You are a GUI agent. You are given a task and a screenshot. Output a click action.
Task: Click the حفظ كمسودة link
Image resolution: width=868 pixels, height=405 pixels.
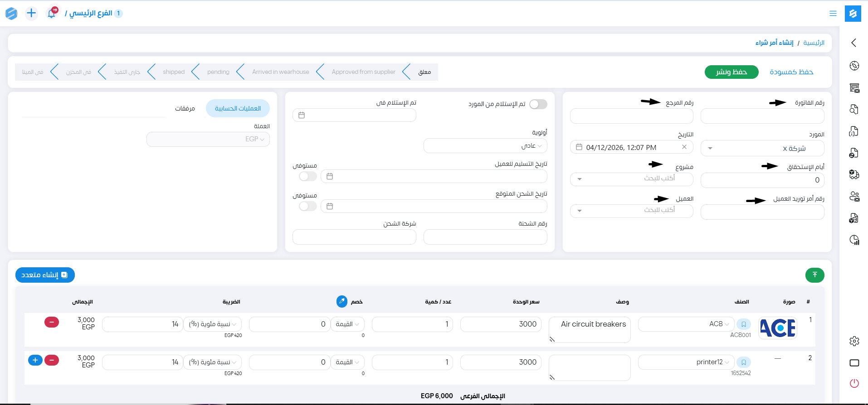791,72
